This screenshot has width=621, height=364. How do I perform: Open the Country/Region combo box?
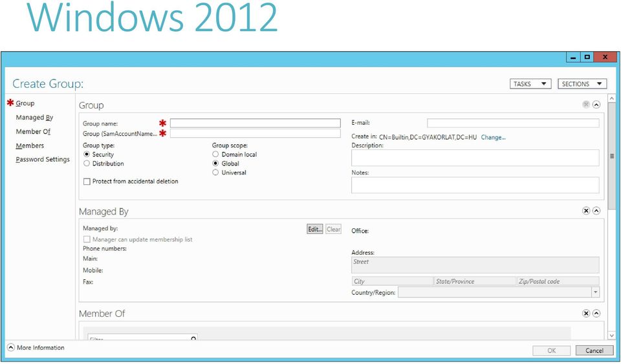(499, 292)
